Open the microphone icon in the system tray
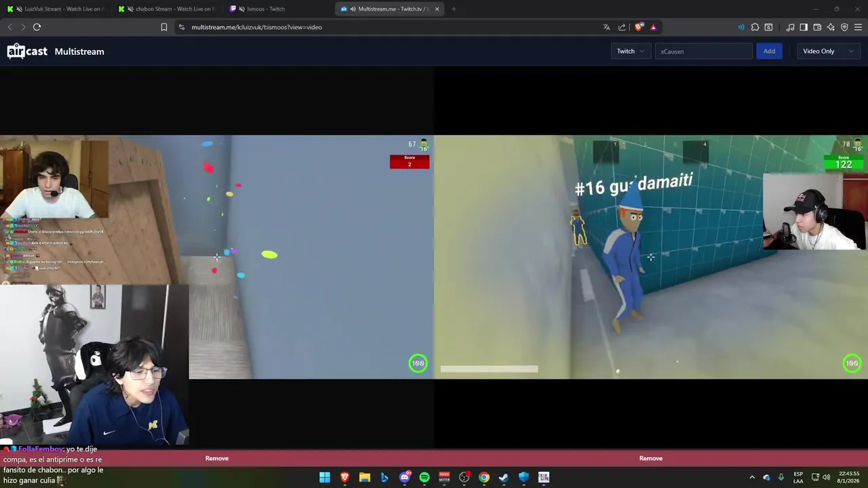 click(x=781, y=477)
